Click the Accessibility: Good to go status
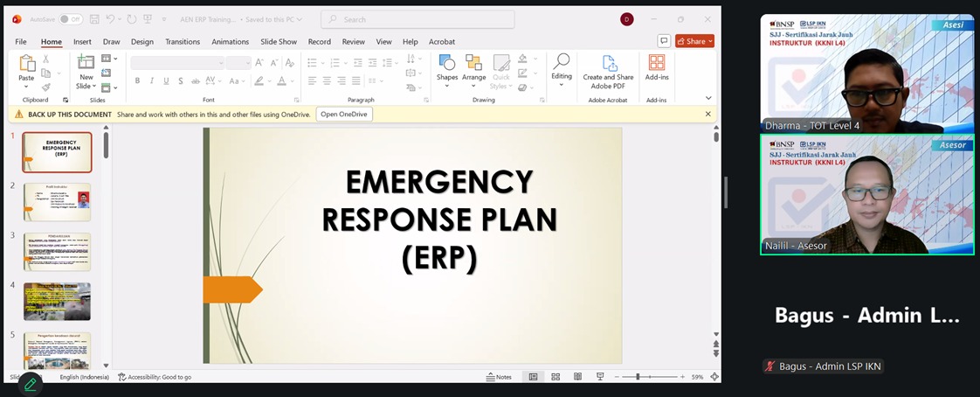Image resolution: width=980 pixels, height=397 pixels. point(155,377)
